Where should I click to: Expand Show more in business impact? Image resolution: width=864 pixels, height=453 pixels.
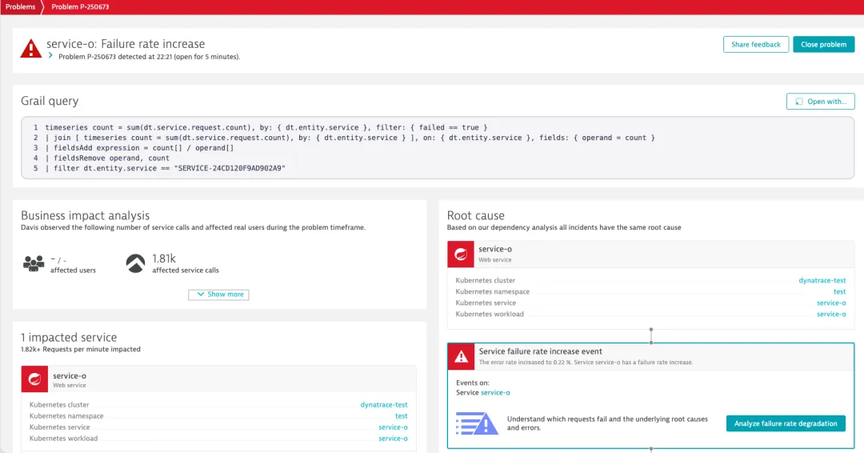click(x=219, y=294)
